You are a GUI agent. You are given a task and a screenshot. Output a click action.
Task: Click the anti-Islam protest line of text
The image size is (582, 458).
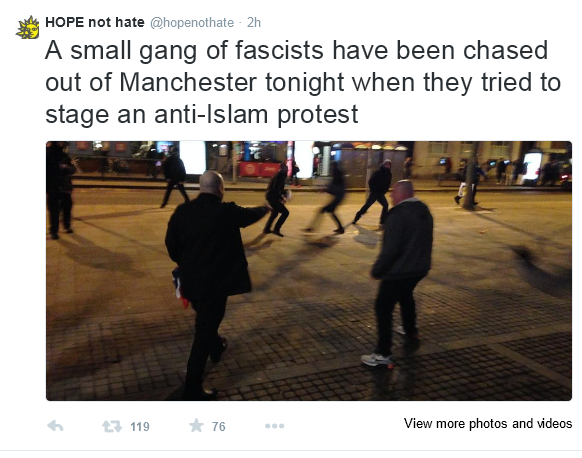point(202,114)
